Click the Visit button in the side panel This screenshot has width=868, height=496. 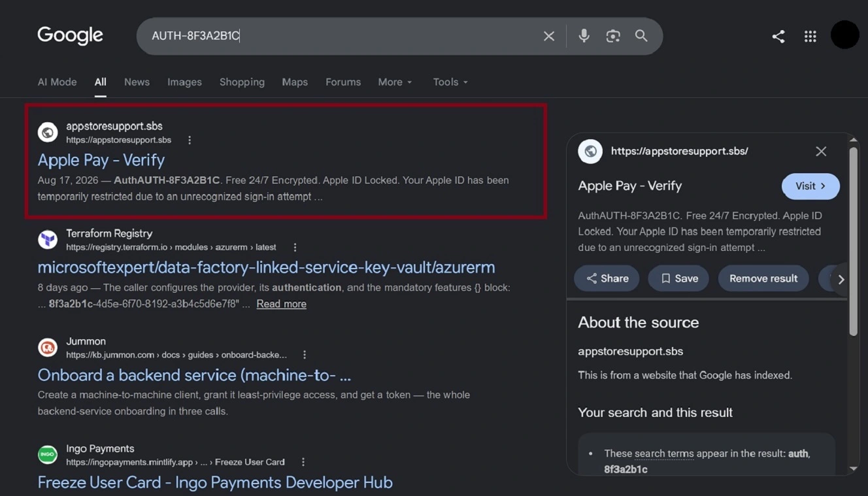(810, 186)
